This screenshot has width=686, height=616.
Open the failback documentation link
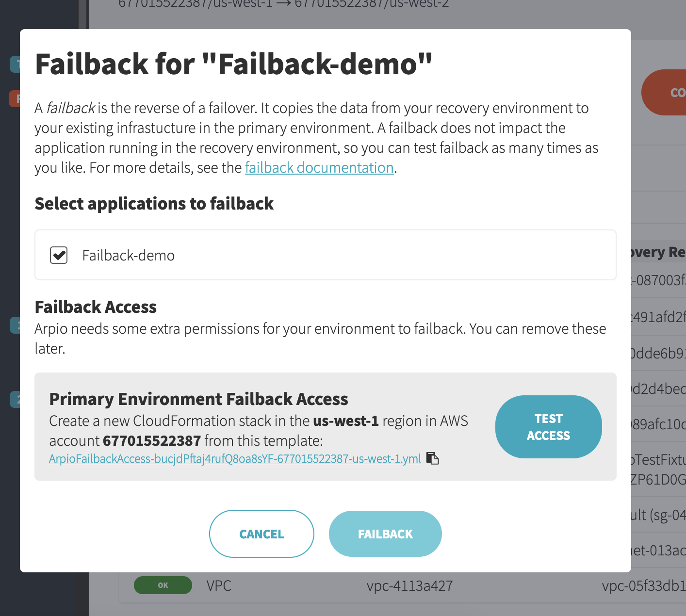(x=319, y=168)
